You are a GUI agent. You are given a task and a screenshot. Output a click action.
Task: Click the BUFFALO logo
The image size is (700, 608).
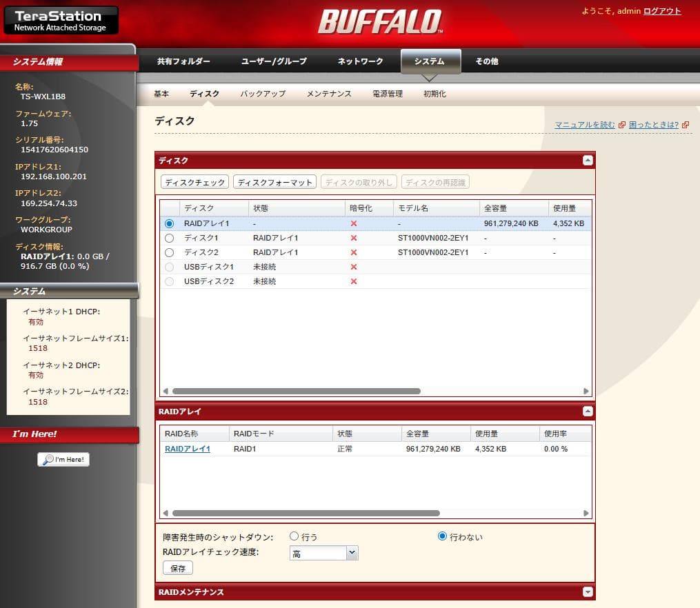tap(381, 22)
